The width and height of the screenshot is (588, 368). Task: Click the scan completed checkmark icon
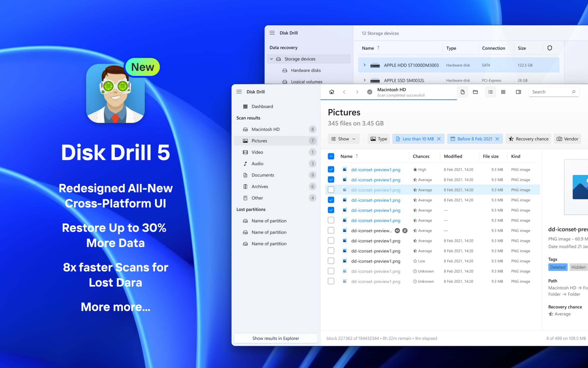click(x=370, y=92)
